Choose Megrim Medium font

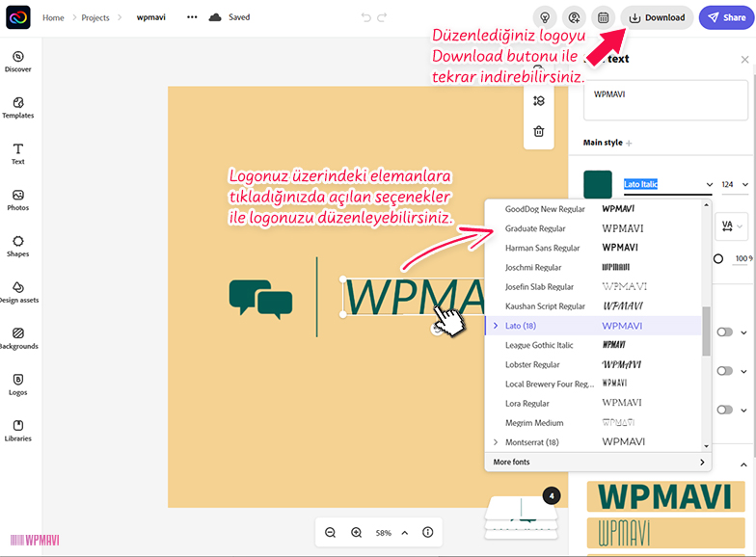[593, 422]
